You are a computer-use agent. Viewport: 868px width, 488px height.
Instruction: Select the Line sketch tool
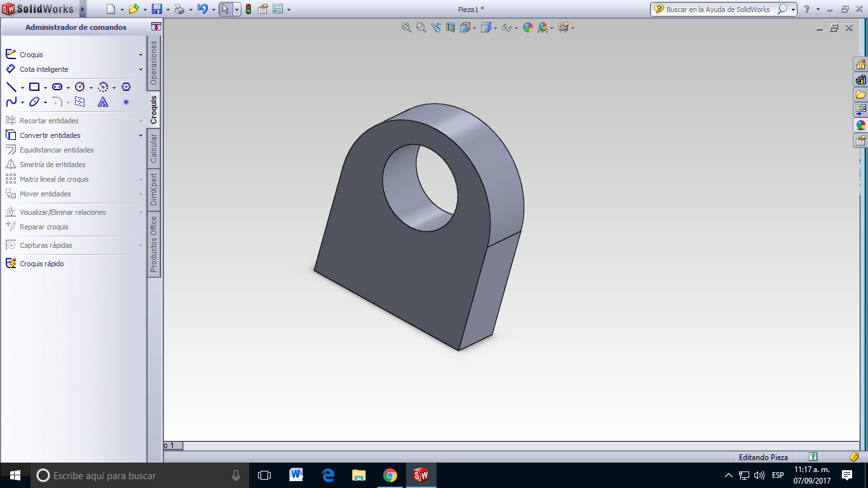point(12,87)
